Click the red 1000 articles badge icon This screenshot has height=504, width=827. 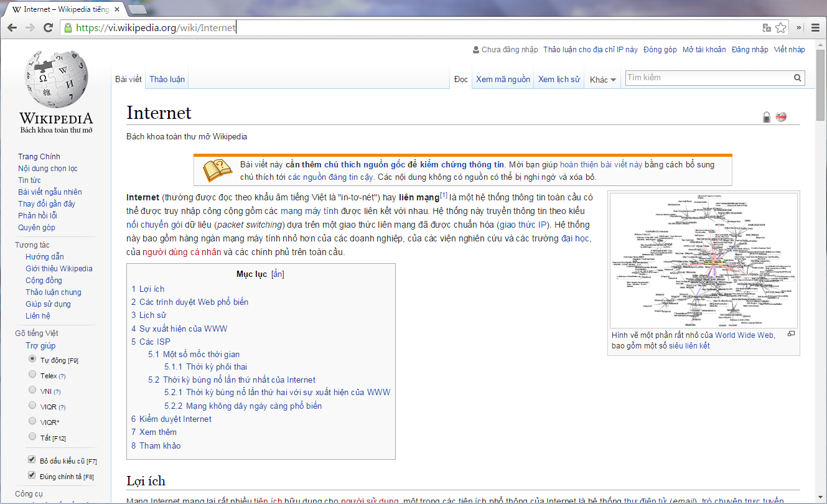coord(781,117)
